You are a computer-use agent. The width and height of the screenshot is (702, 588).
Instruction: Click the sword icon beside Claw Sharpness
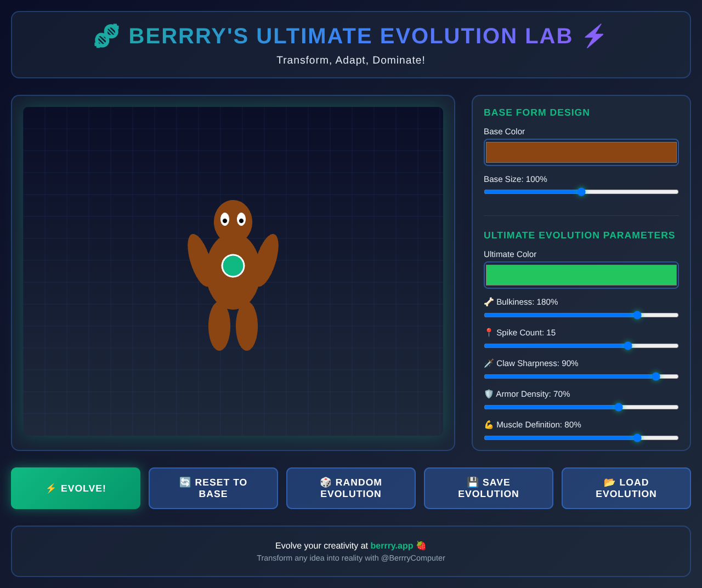[x=489, y=363]
